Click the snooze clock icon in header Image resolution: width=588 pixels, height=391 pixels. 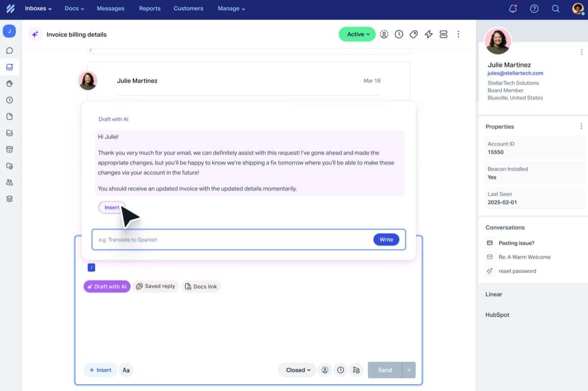coord(399,34)
